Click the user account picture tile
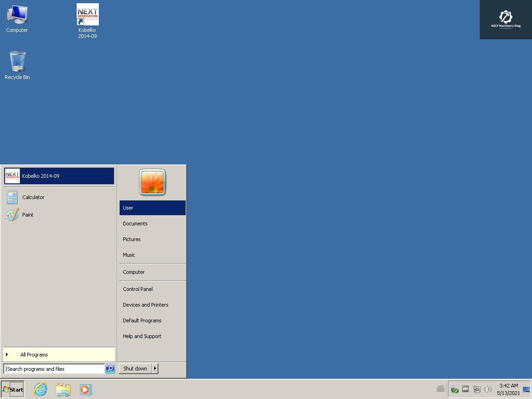 (152, 182)
